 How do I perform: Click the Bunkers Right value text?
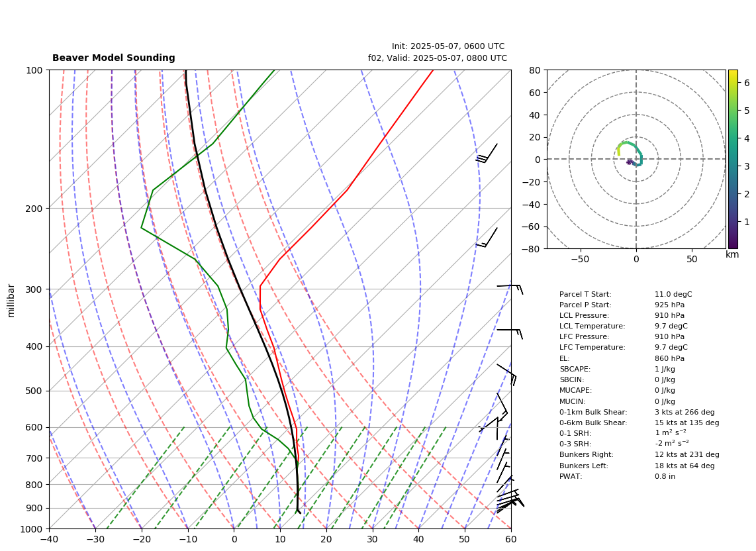687,454
